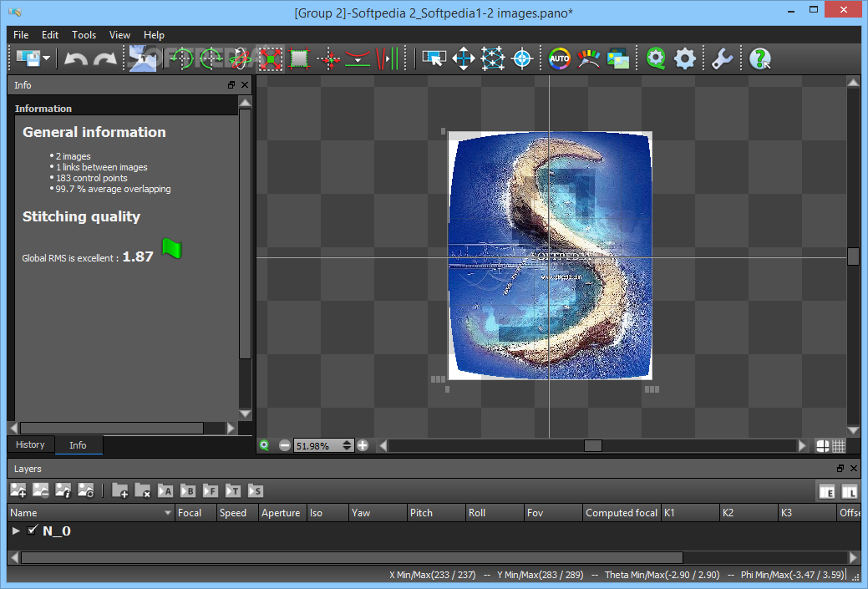Expand the N_0 layer tree row
This screenshot has height=589, width=868.
[x=16, y=531]
